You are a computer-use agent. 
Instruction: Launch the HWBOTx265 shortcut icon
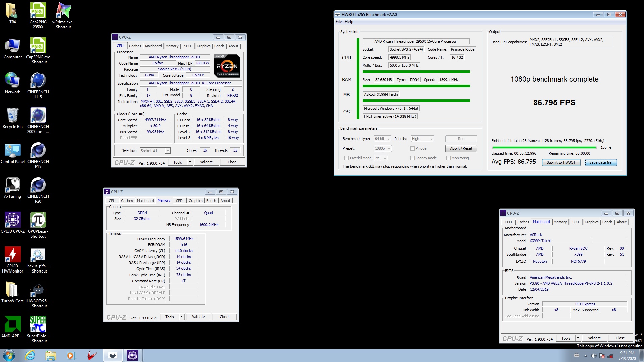coord(38,295)
